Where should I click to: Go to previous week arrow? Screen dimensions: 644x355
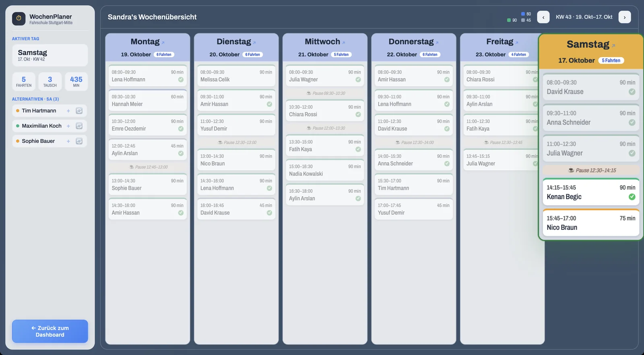coord(543,17)
